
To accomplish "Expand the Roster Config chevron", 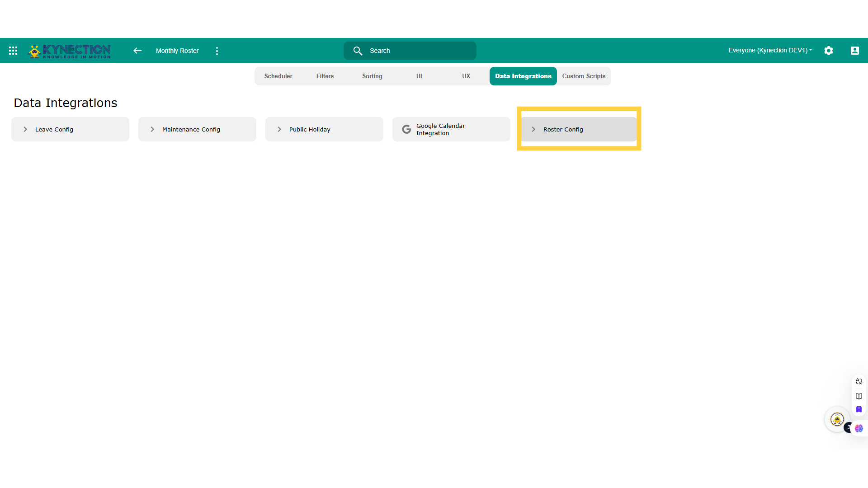I will click(533, 129).
